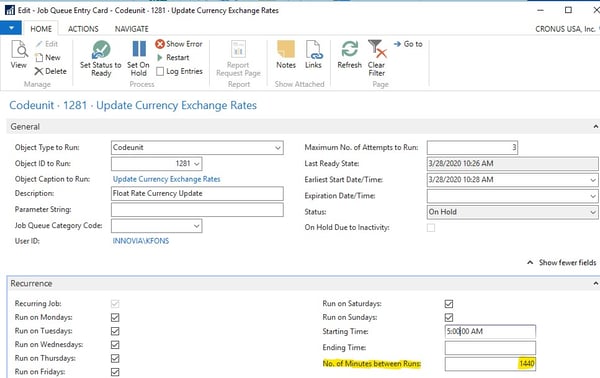The width and height of the screenshot is (600, 378).
Task: Show Error for this entry
Action: [179, 44]
